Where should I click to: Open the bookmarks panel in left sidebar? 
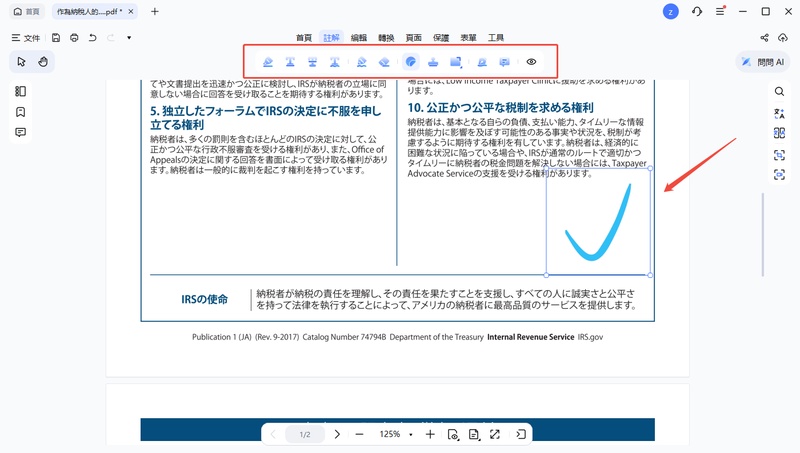click(20, 112)
